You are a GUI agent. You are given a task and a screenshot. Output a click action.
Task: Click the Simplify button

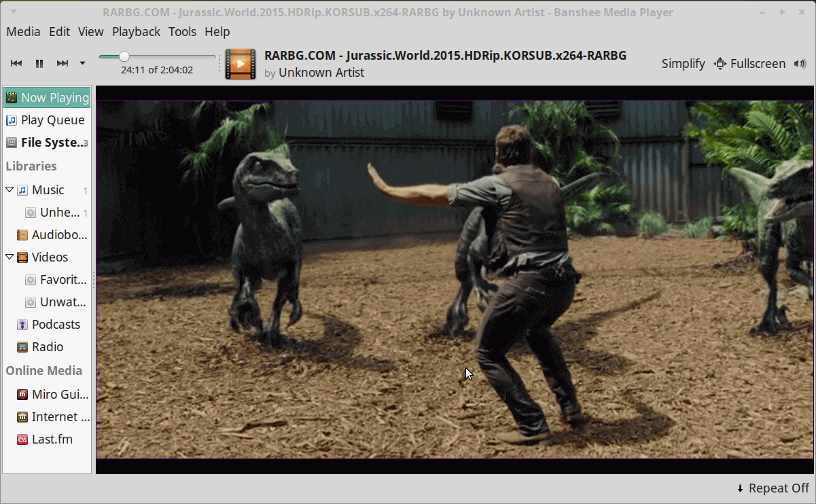683,64
